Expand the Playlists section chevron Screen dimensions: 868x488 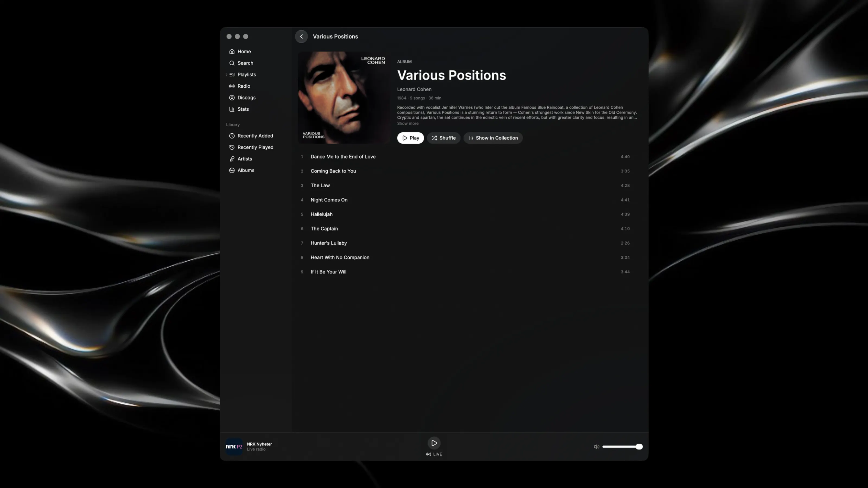click(x=226, y=75)
